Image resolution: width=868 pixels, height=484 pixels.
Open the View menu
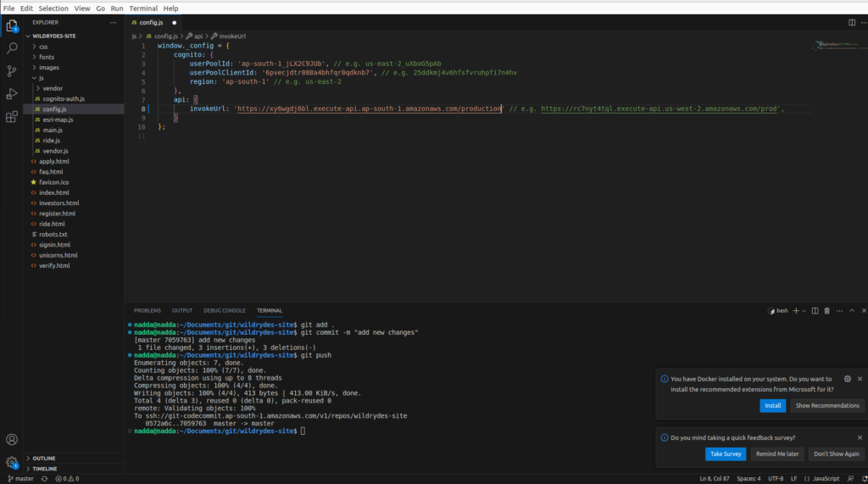tap(82, 8)
